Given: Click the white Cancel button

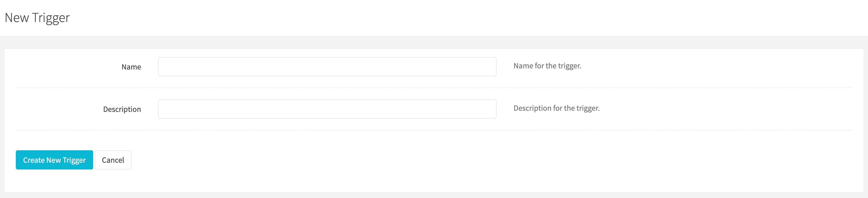Looking at the screenshot, I should coord(113,160).
